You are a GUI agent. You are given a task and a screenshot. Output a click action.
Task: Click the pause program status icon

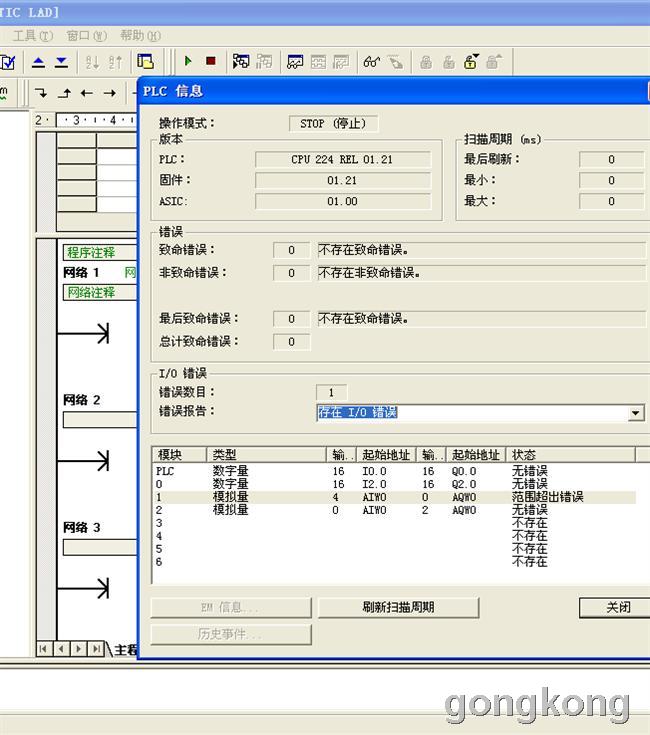tap(264, 61)
